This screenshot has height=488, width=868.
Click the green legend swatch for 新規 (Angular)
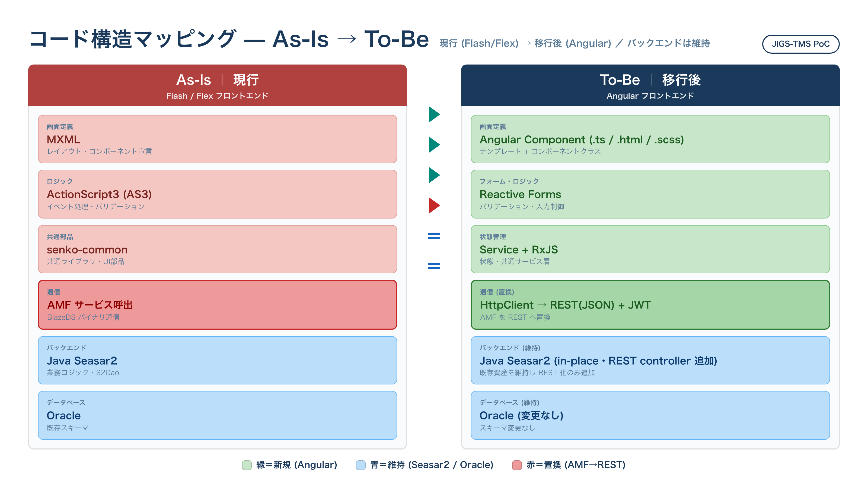point(247,465)
